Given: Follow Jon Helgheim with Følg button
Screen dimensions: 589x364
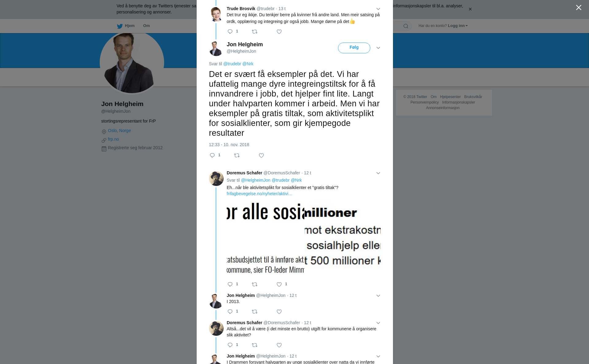Looking at the screenshot, I should click(x=354, y=48).
